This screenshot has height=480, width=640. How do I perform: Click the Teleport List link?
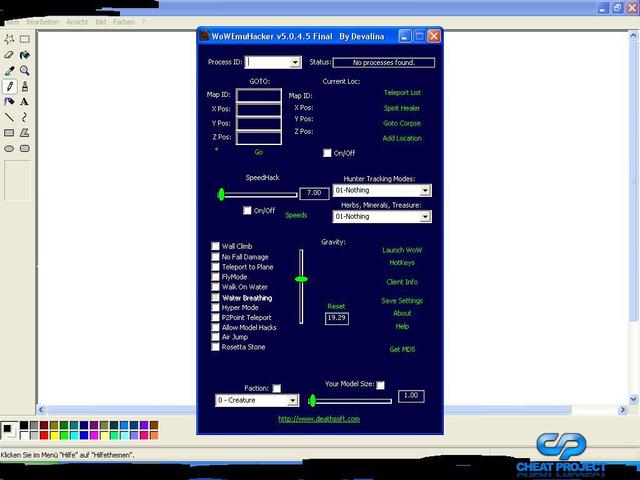coord(402,93)
